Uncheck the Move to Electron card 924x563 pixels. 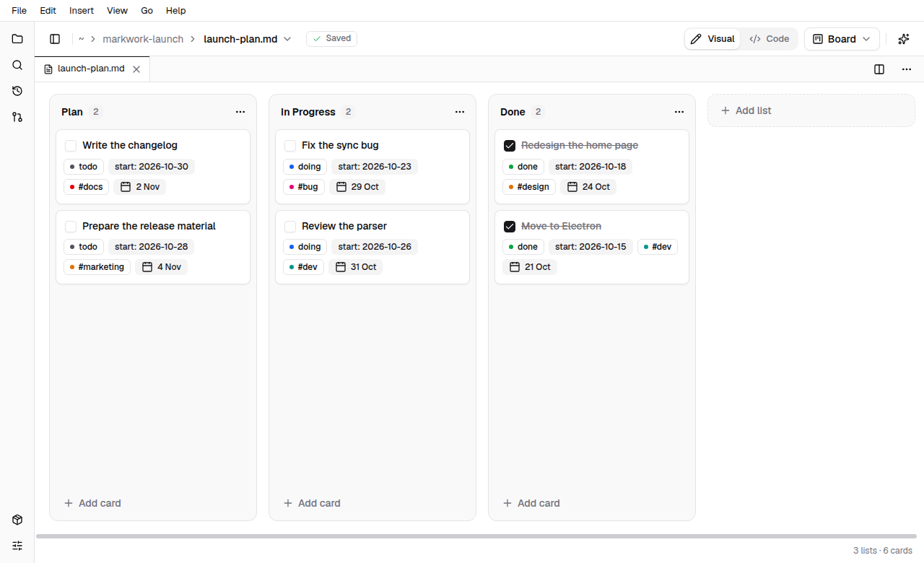click(510, 227)
